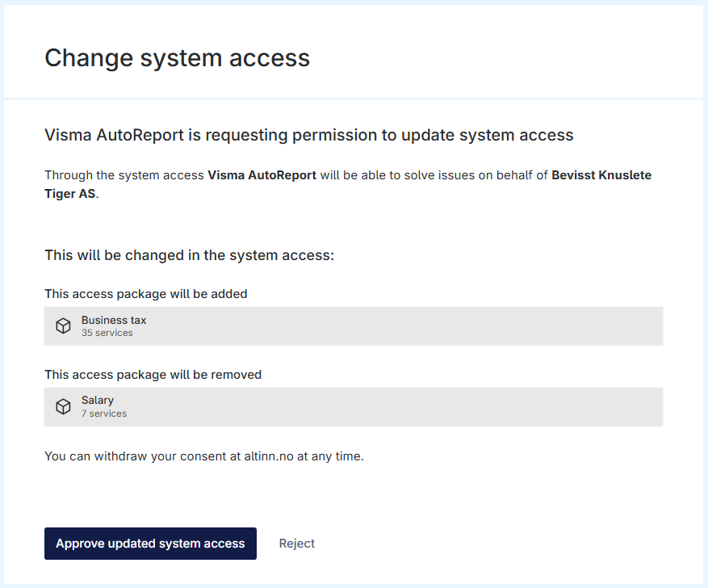Click the Salary package cube icon

(63, 406)
